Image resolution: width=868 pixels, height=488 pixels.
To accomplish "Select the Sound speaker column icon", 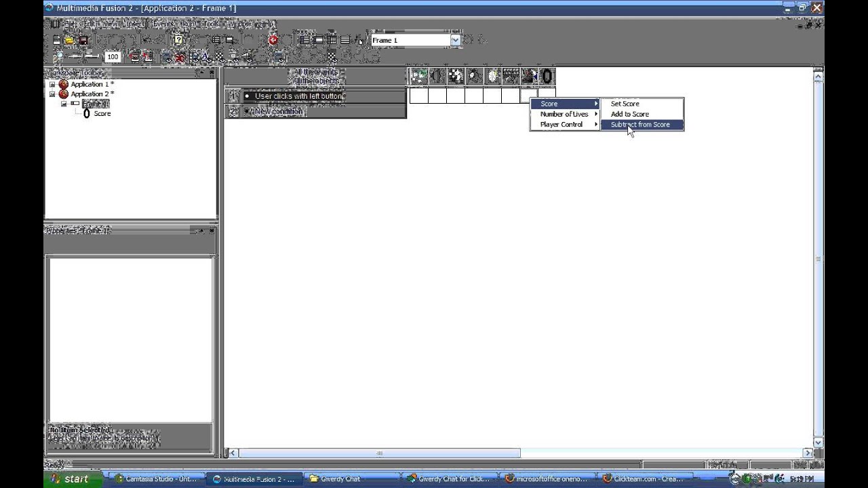I will [x=437, y=77].
